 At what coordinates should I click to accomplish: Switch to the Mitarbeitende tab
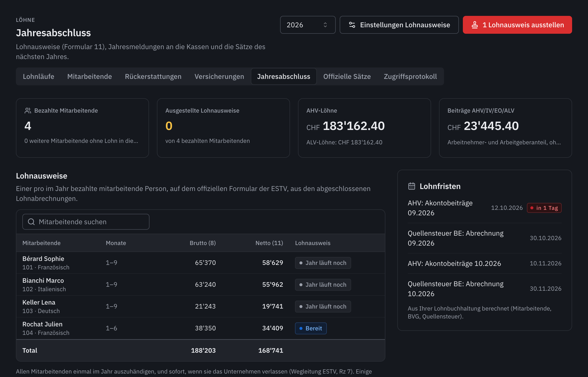coord(90,76)
